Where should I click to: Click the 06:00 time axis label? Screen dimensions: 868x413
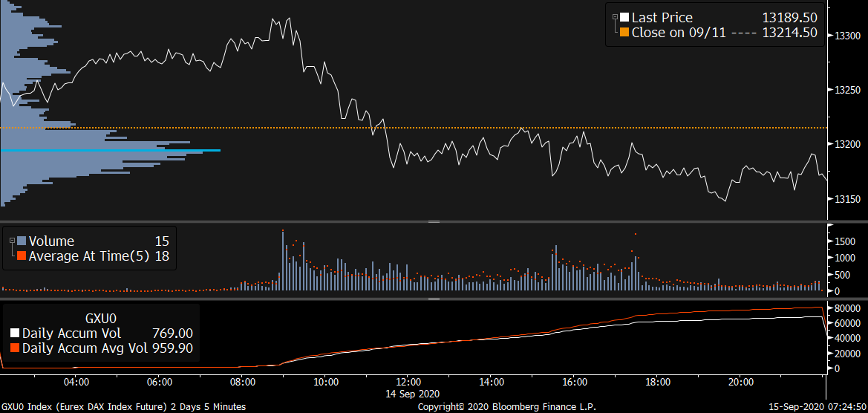(x=158, y=382)
